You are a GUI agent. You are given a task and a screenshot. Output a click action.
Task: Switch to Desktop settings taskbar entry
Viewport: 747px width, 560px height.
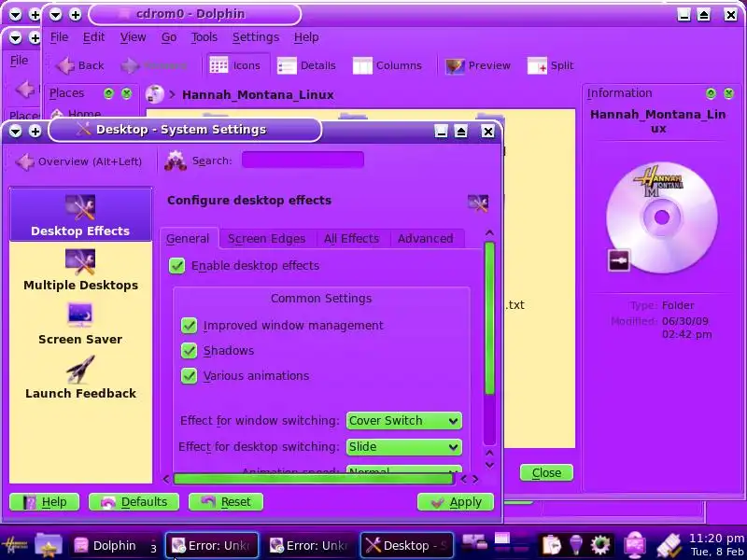407,545
